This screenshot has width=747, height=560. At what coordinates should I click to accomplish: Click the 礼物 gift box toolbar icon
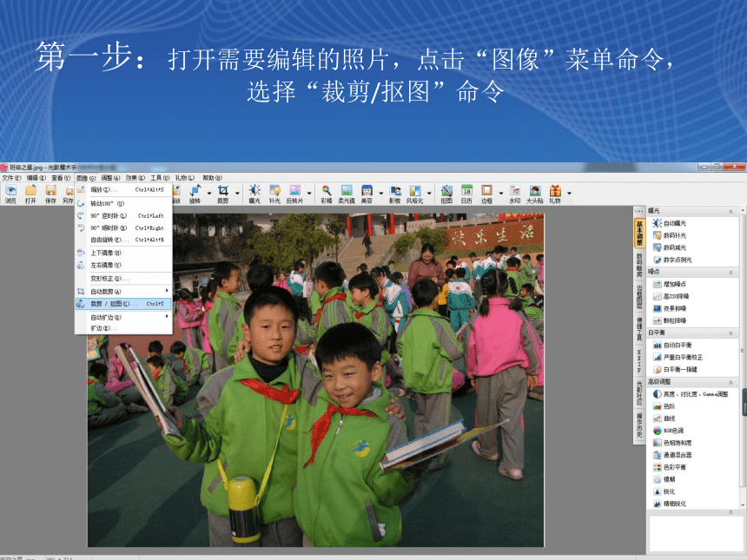[x=555, y=194]
